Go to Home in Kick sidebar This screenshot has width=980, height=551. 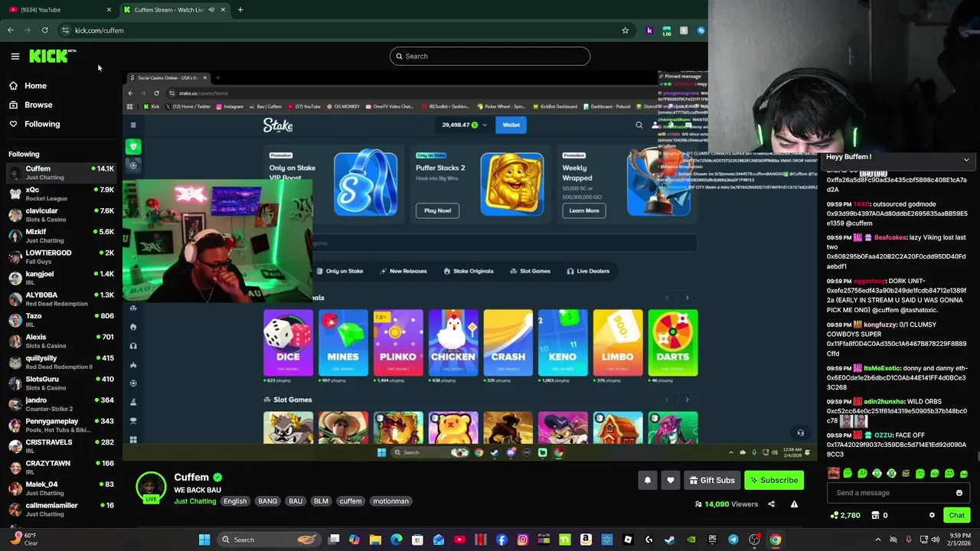coord(28,86)
